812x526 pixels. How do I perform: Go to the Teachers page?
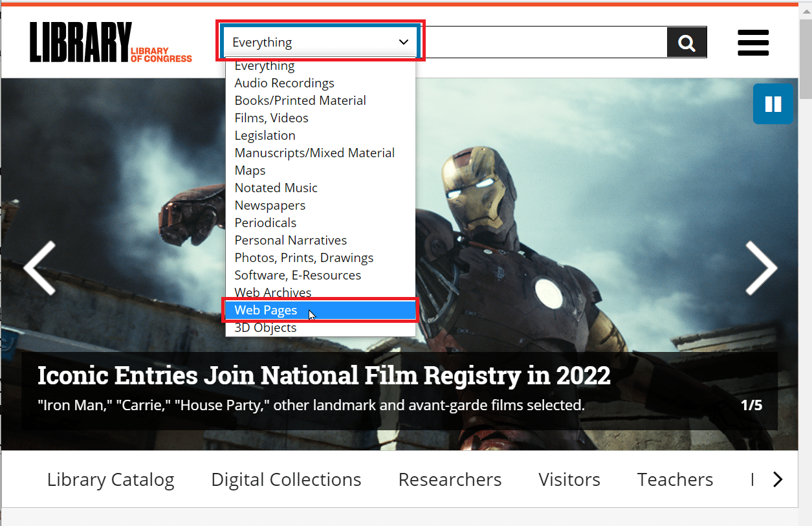click(675, 479)
